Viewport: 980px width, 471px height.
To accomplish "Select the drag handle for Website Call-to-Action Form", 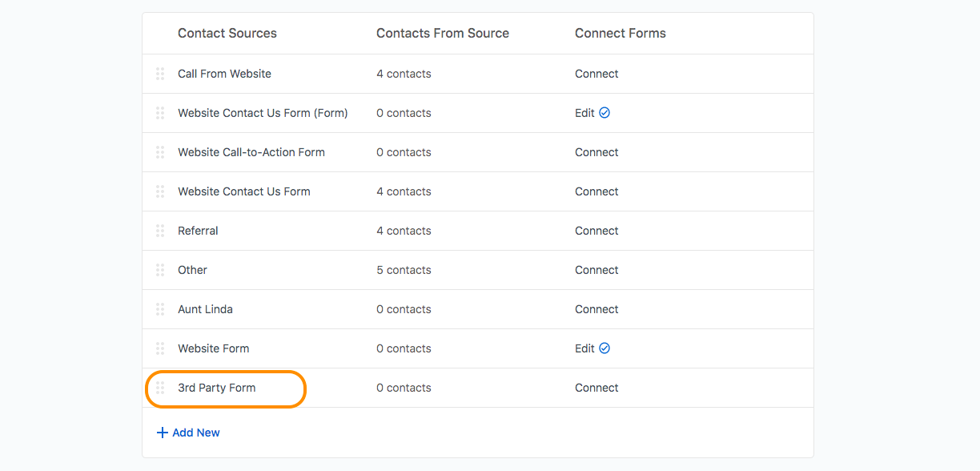I will coord(160,152).
